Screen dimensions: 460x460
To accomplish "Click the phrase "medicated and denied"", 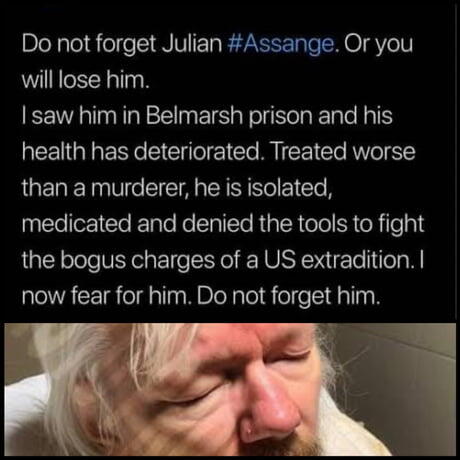I will pos(138,224).
